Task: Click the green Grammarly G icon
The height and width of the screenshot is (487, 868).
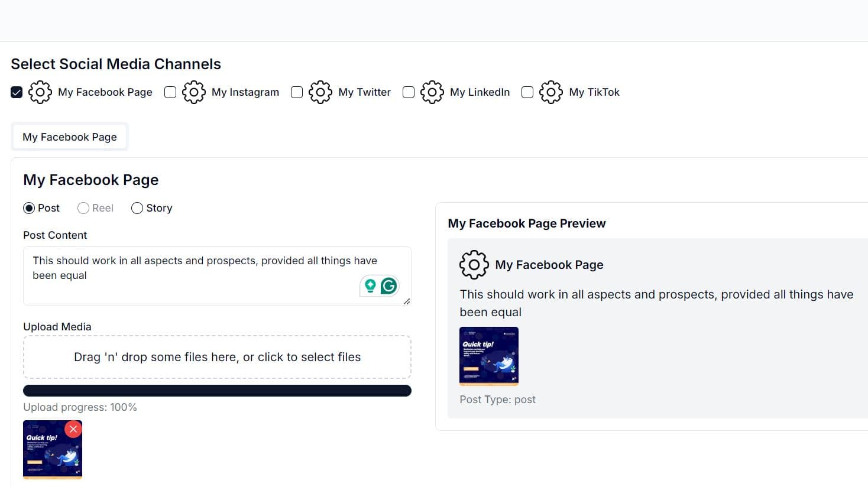Action: click(389, 286)
